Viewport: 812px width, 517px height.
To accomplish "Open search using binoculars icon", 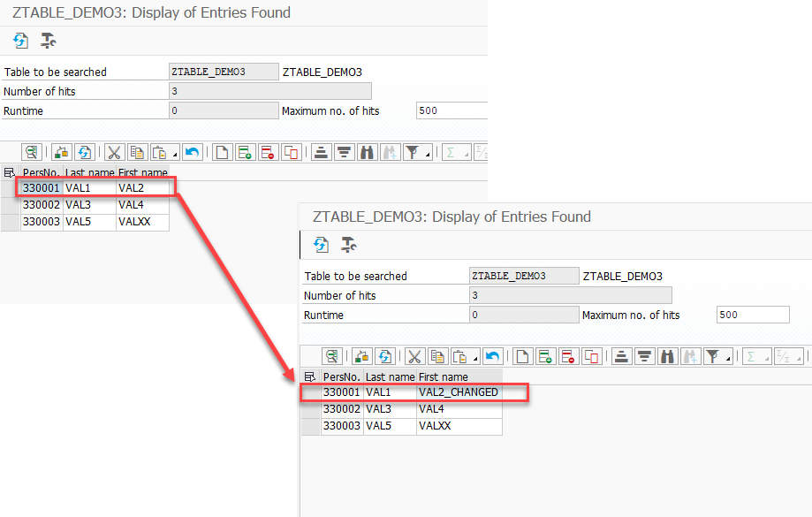I will 666,356.
